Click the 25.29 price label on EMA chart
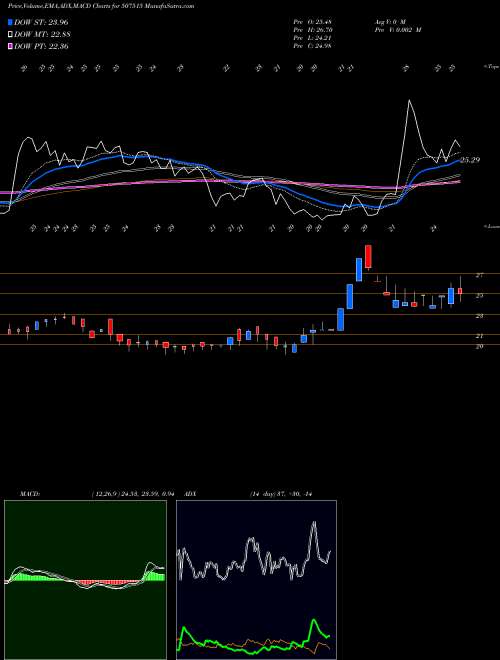 (x=470, y=160)
